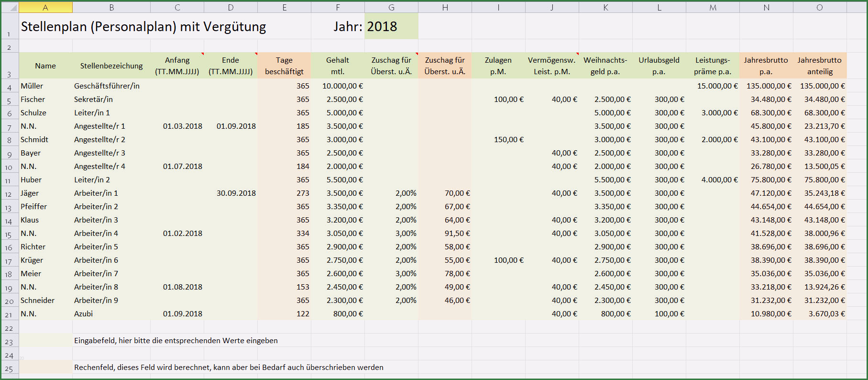
Task: Select the peach Rechenfeld legend swatch
Action: coord(45,367)
